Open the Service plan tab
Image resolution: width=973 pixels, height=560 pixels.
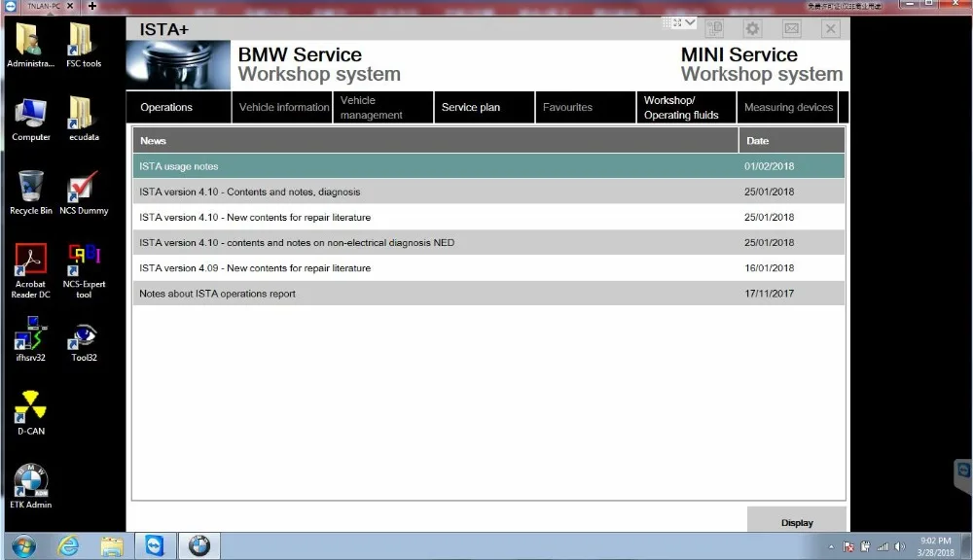point(484,107)
